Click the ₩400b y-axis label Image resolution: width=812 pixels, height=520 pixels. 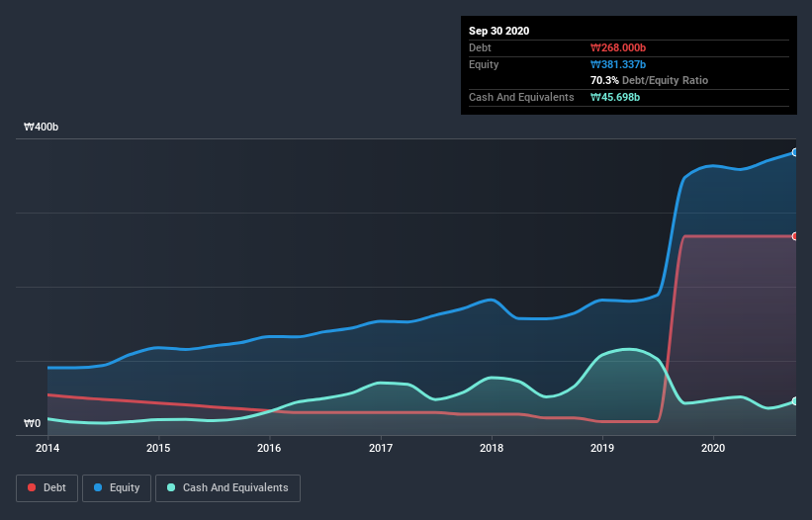pos(41,127)
